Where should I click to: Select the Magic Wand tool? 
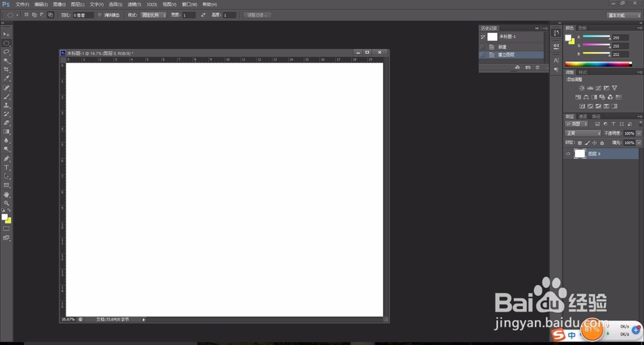click(6, 61)
